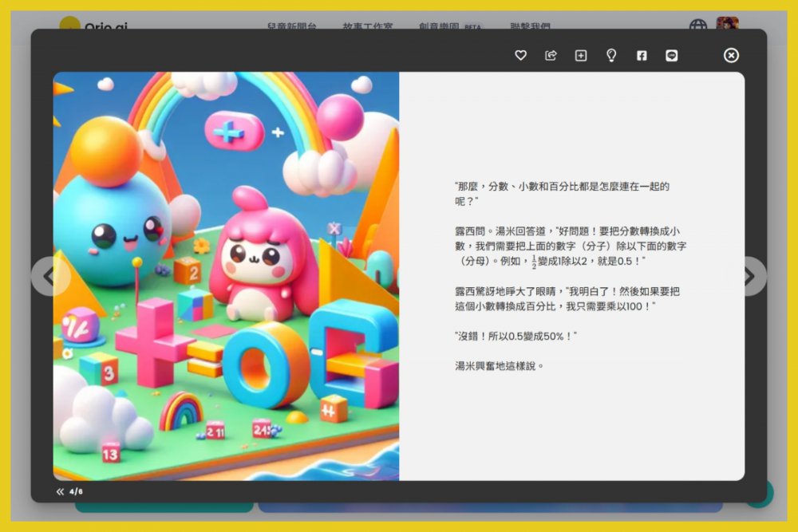Open the 故事工作室 menu item

pos(368,26)
